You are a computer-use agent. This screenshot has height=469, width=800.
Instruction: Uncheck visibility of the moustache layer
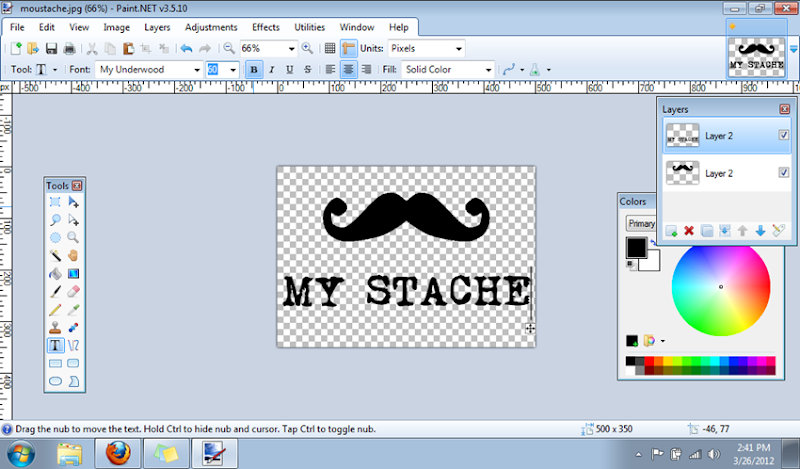tap(783, 173)
